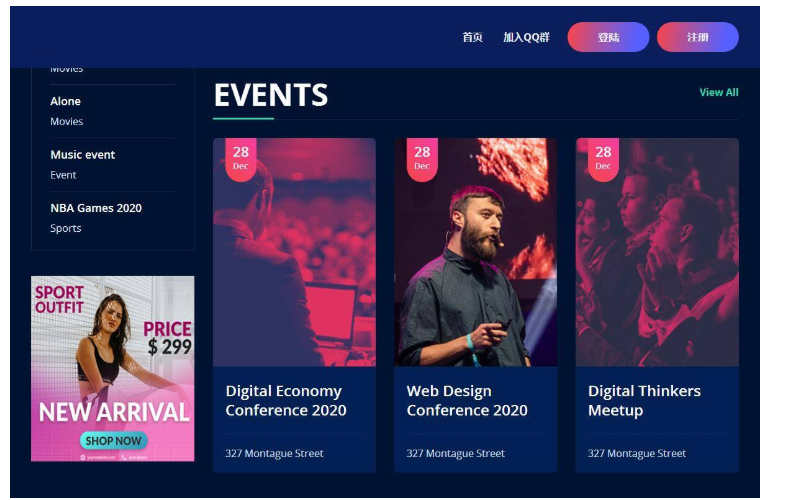Open the Digital Economy Conference 2020 image
Screen dimensions: 795x500
(294, 270)
